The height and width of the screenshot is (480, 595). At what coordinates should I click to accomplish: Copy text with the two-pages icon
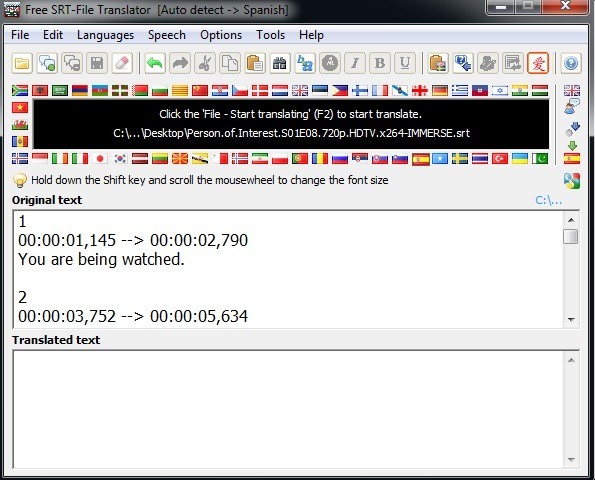coord(230,63)
